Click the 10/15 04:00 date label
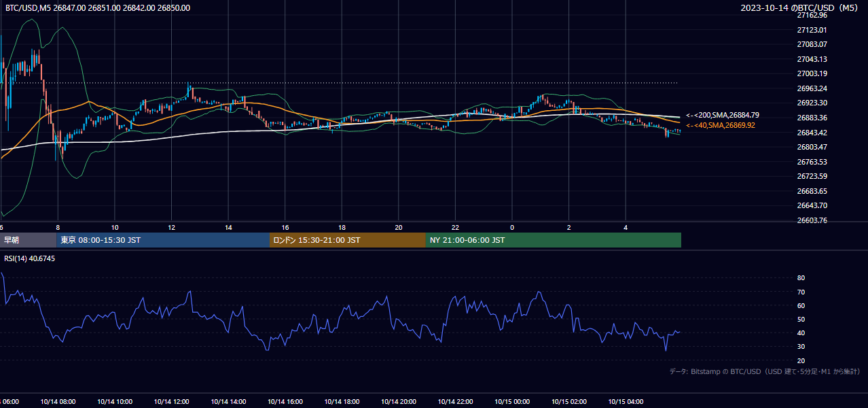Image resolution: width=868 pixels, height=408 pixels. [x=626, y=402]
